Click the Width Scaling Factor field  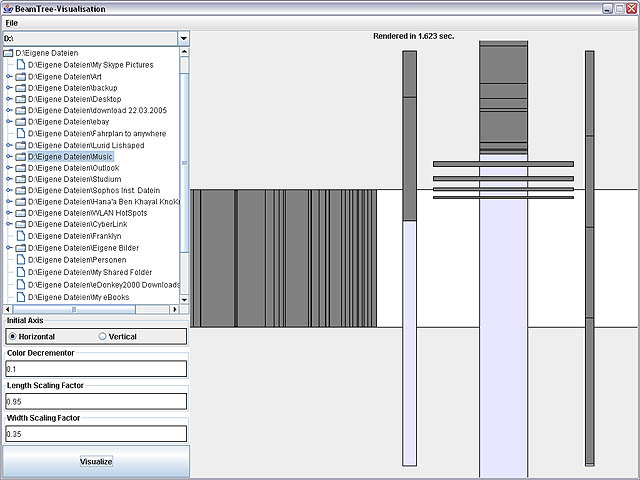[96, 434]
